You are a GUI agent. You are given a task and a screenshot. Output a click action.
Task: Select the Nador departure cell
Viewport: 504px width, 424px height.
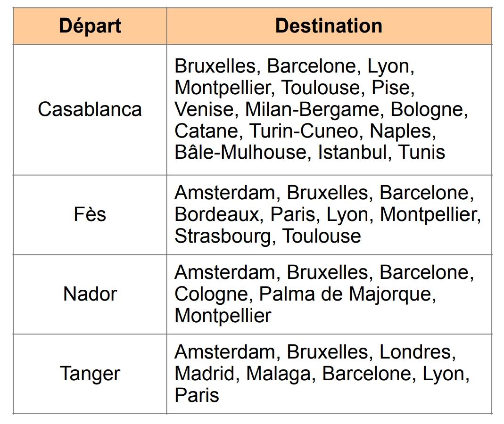90,294
